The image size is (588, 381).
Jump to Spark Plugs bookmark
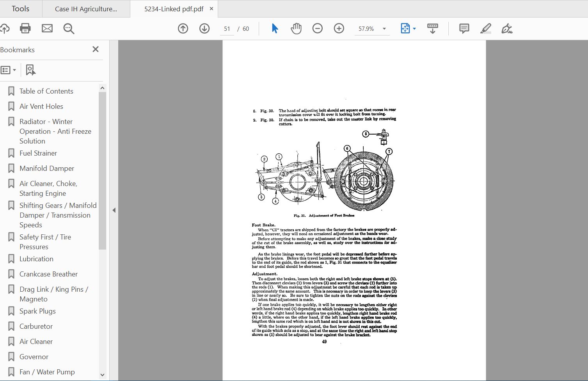37,311
